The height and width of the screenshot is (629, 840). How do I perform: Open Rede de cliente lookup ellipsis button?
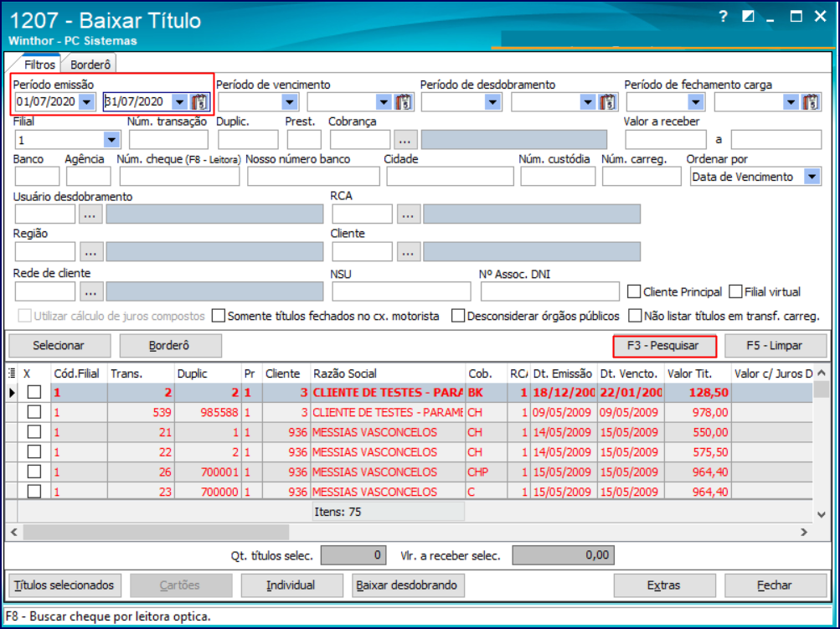(x=91, y=291)
